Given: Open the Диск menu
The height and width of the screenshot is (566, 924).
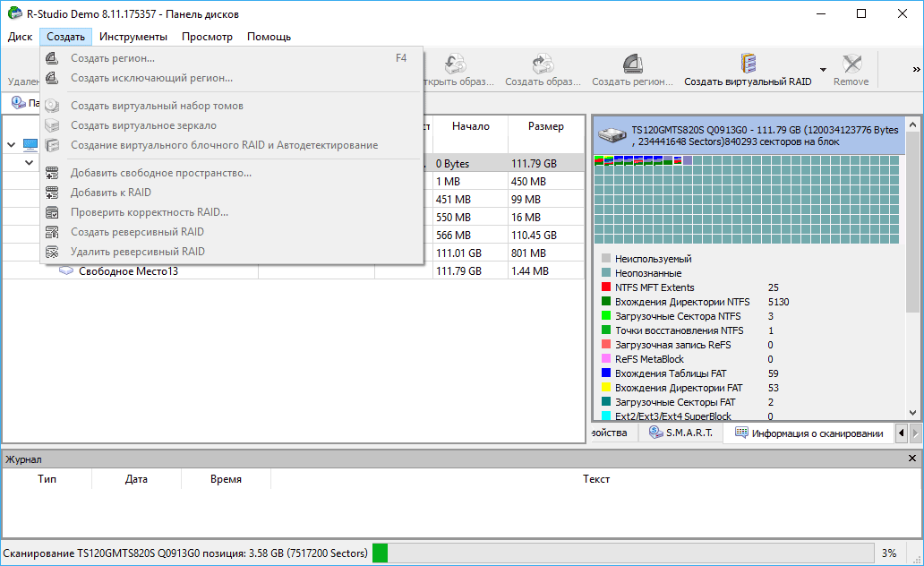Looking at the screenshot, I should (20, 37).
